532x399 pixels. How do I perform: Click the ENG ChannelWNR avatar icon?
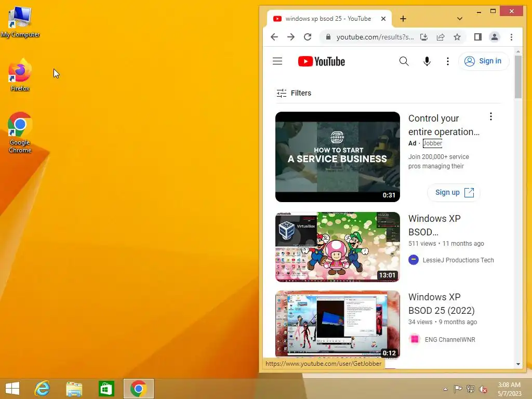tap(414, 339)
